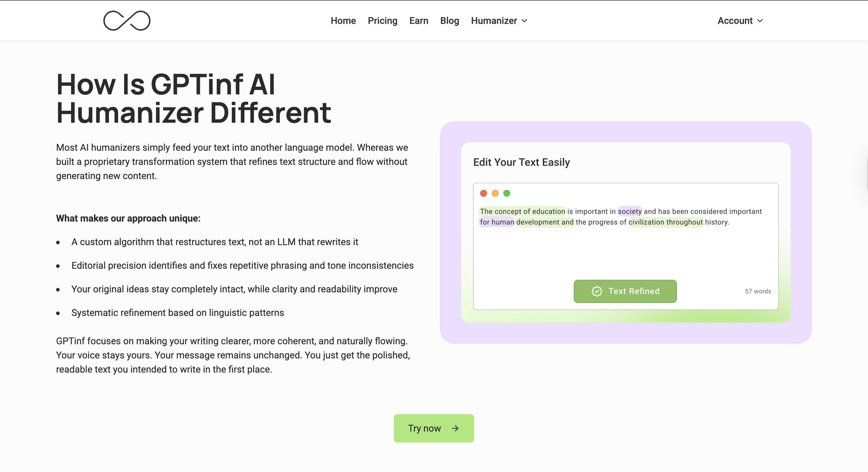Expand the Humanizer dropdown chevron
The width and height of the screenshot is (868, 472).
(x=525, y=21)
